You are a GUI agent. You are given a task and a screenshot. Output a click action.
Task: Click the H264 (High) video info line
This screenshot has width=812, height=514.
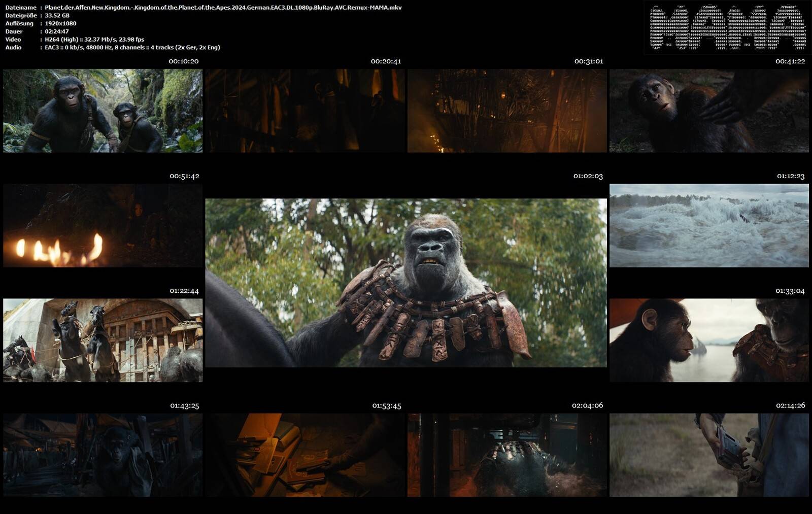94,40
